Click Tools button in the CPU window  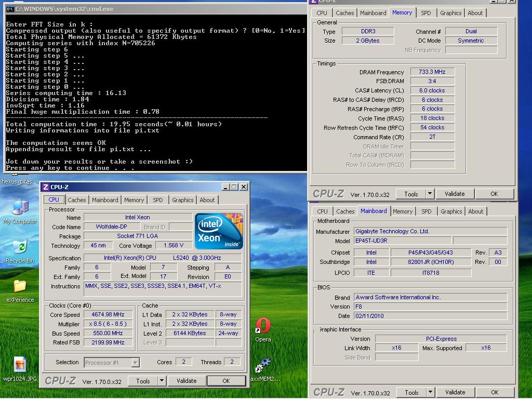click(143, 381)
